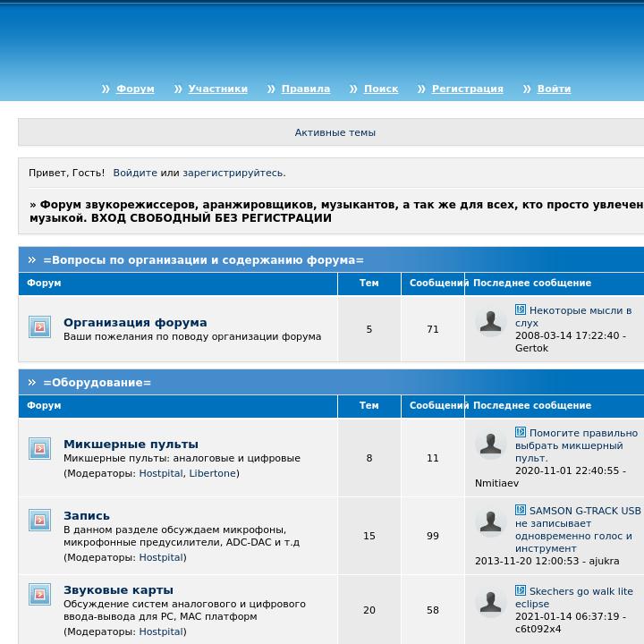Click date text 2013-11-20 12:00:53 - ajukra
This screenshot has height=644, width=644.
tap(547, 561)
